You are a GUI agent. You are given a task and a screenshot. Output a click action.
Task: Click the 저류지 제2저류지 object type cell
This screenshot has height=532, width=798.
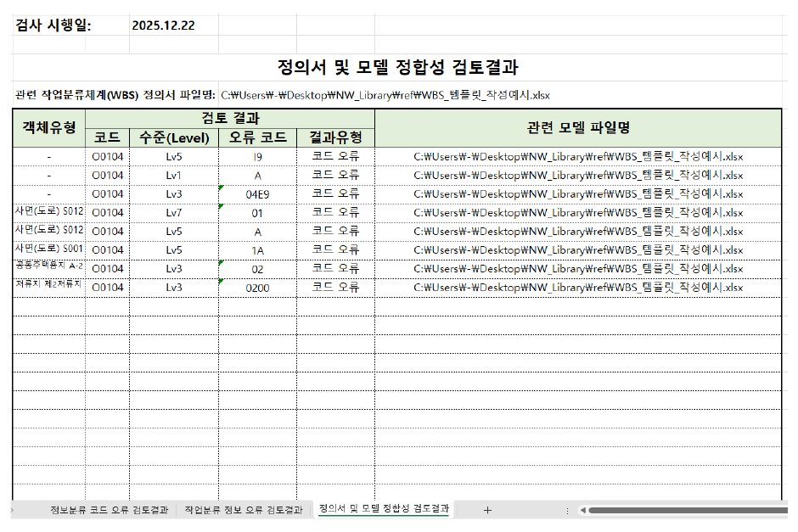pyautogui.click(x=47, y=285)
